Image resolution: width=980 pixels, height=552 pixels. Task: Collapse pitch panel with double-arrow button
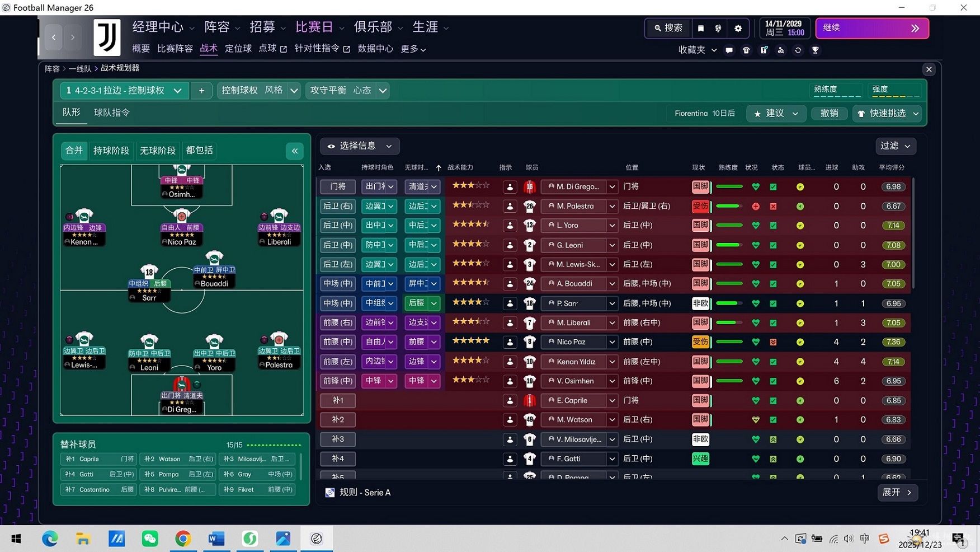(x=295, y=151)
